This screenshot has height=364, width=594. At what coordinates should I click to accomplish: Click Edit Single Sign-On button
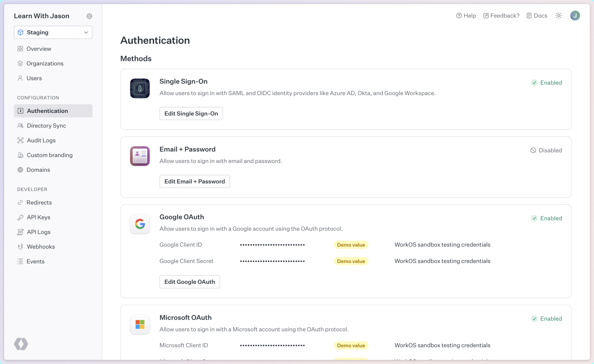[191, 114]
